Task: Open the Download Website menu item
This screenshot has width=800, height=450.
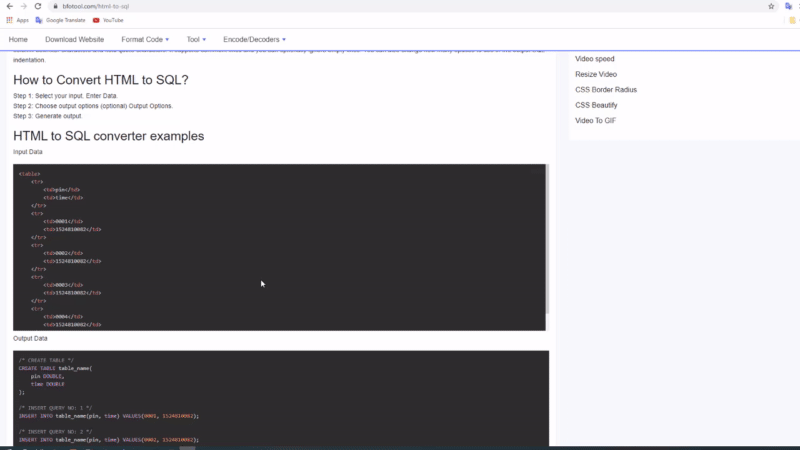Action: pyautogui.click(x=74, y=40)
